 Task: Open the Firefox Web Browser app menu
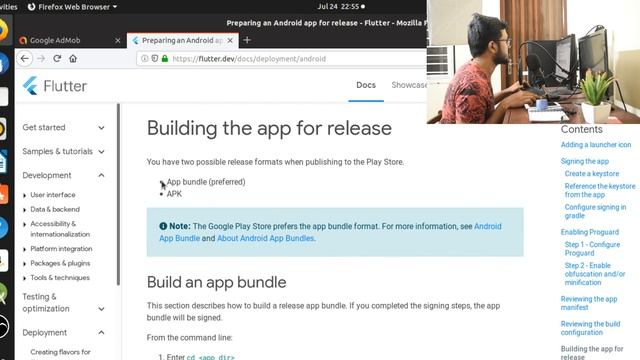coord(72,7)
